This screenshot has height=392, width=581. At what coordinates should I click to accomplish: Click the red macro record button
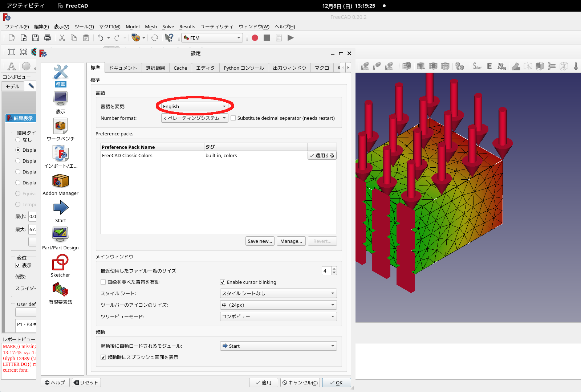point(255,38)
